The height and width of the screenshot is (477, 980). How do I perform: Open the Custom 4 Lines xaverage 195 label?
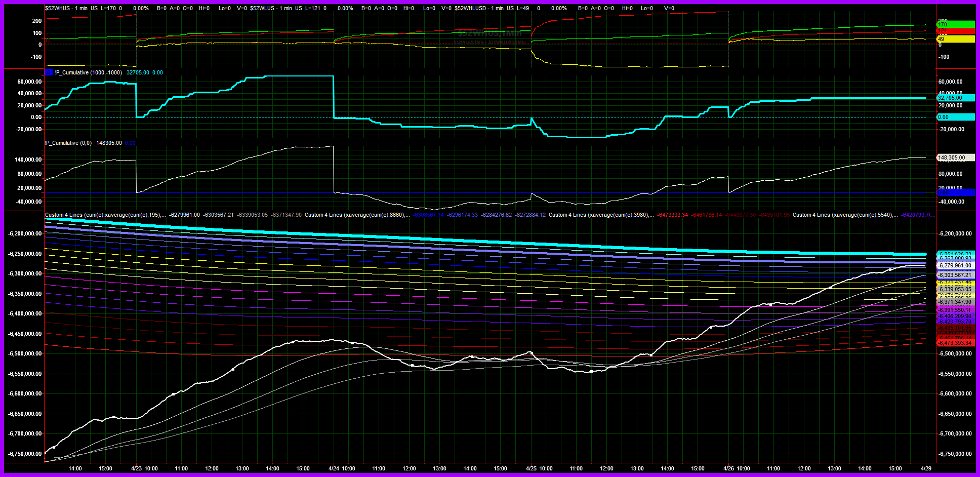click(105, 215)
